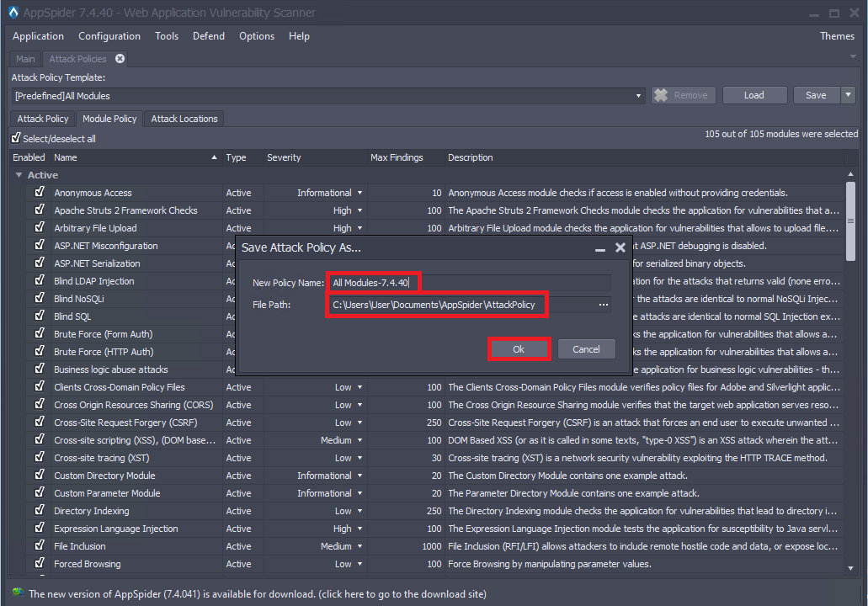Close the Attack Policies tab with X icon
The height and width of the screenshot is (606, 868).
pyautogui.click(x=120, y=59)
